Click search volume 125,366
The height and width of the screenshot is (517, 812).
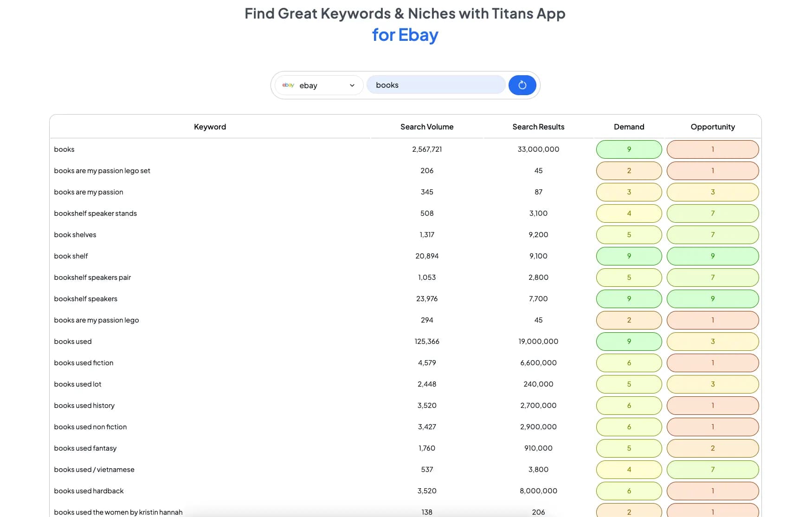(427, 341)
